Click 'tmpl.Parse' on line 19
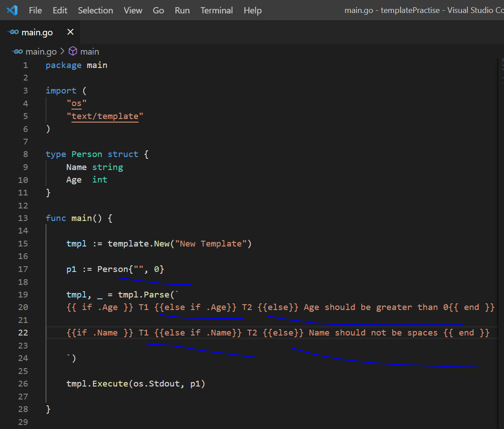The width and height of the screenshot is (504, 429). (x=144, y=295)
